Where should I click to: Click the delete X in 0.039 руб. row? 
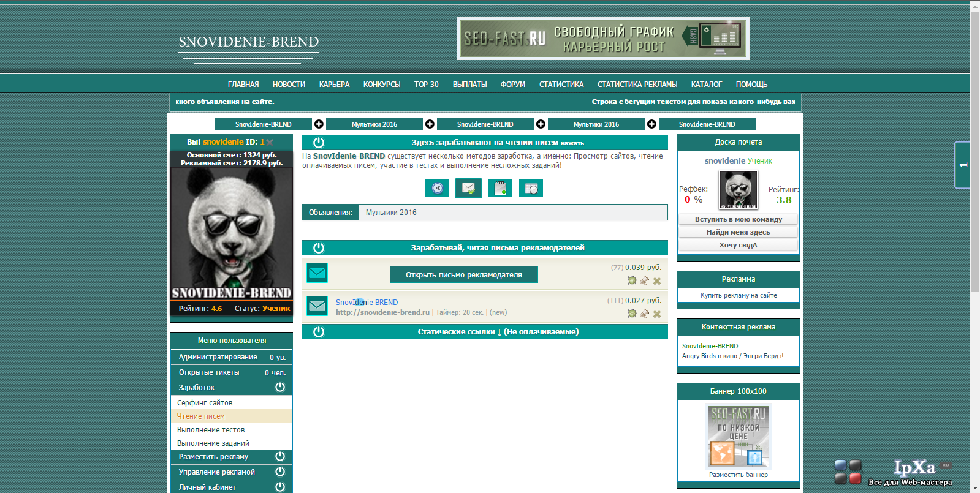657,281
